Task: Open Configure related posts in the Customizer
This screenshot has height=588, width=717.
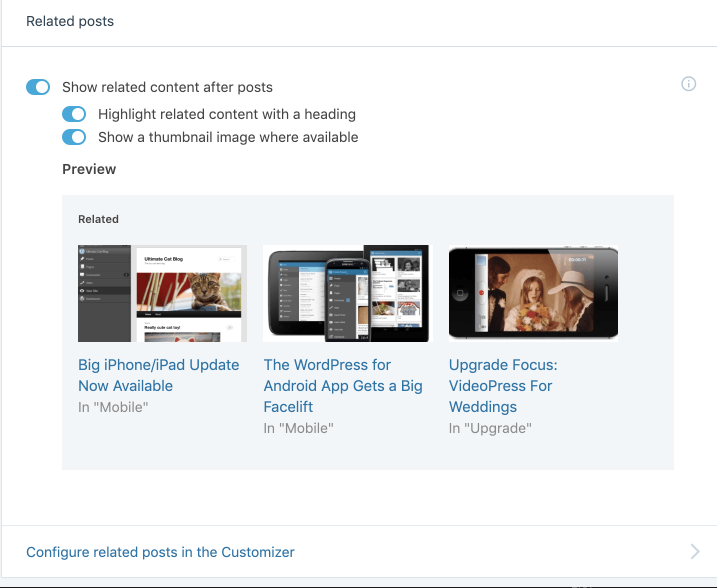Action: pyautogui.click(x=160, y=552)
